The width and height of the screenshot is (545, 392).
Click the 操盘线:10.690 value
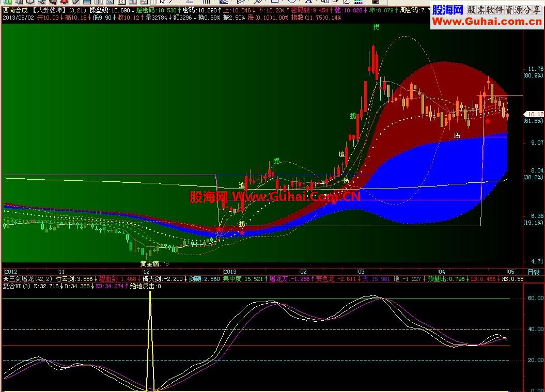(110, 10)
